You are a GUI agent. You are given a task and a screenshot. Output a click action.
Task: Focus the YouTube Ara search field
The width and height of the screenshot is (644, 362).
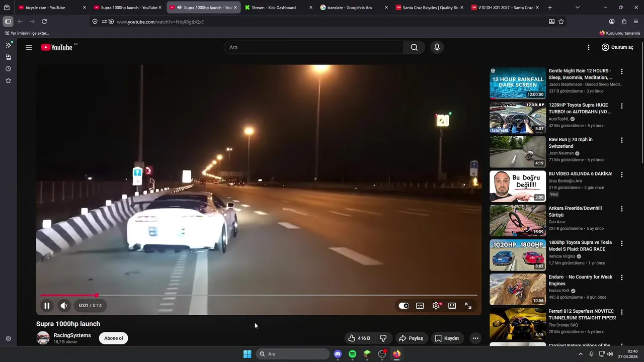pyautogui.click(x=313, y=47)
